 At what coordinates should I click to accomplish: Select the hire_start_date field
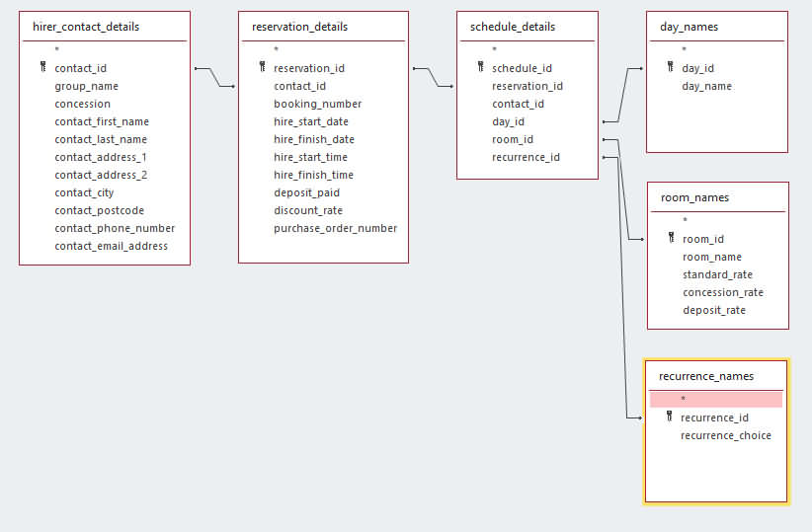pyautogui.click(x=311, y=121)
